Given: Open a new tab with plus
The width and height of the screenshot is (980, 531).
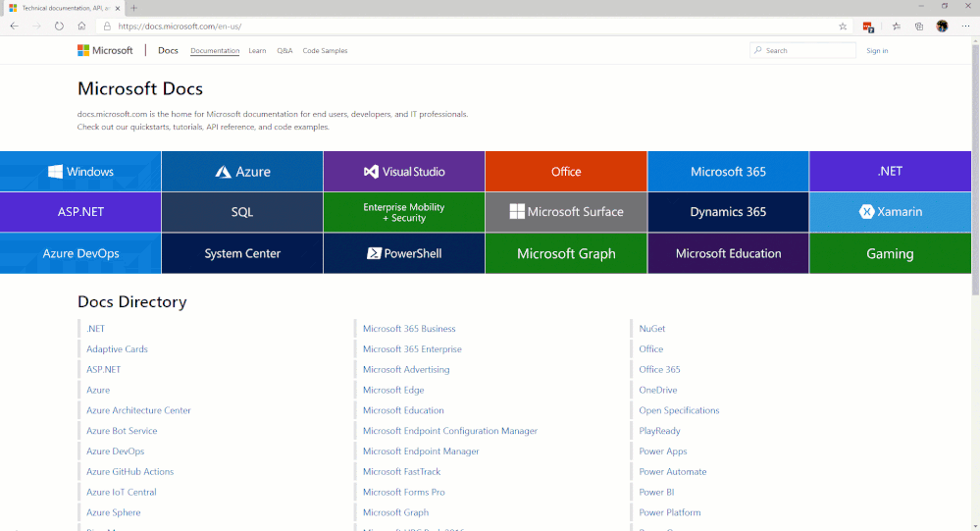Looking at the screenshot, I should tap(133, 8).
